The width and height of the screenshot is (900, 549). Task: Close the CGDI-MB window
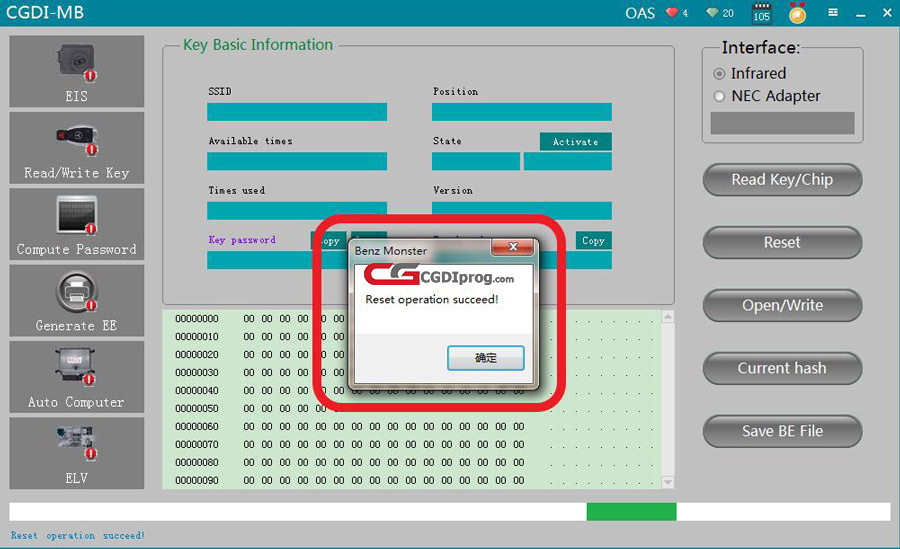[887, 13]
